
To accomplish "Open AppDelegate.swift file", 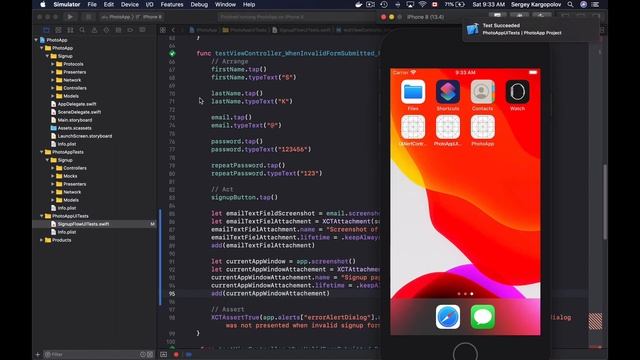I will tap(77, 104).
